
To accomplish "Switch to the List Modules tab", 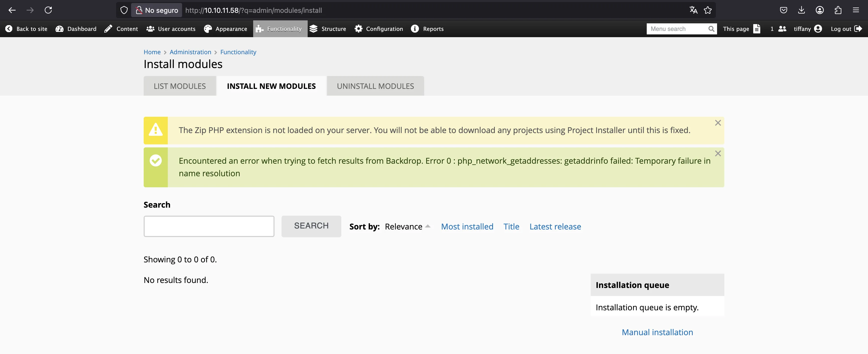I will point(180,86).
